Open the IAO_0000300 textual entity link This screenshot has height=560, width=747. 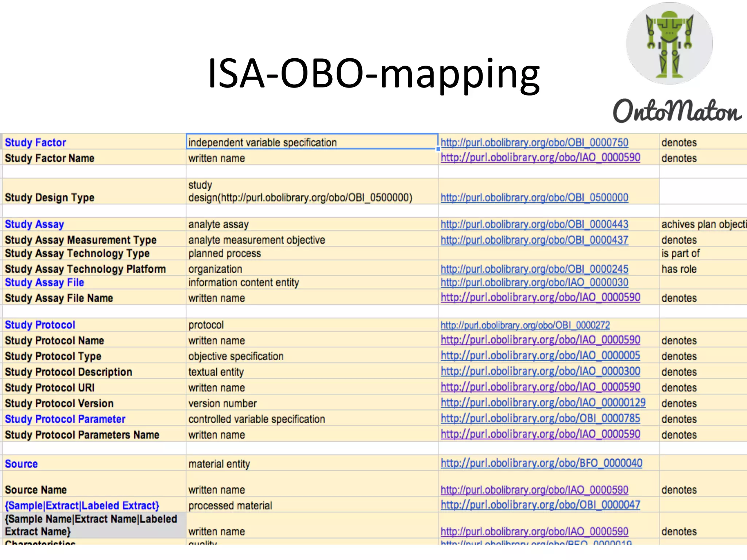[540, 371]
